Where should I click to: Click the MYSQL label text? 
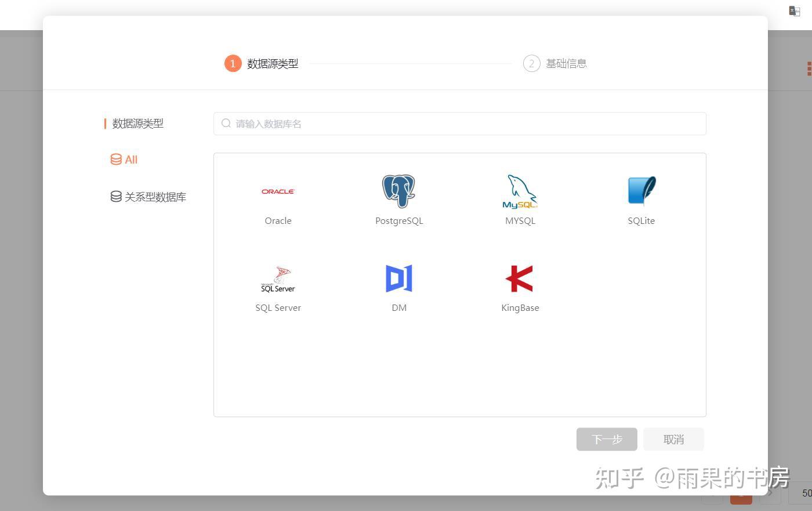click(520, 221)
